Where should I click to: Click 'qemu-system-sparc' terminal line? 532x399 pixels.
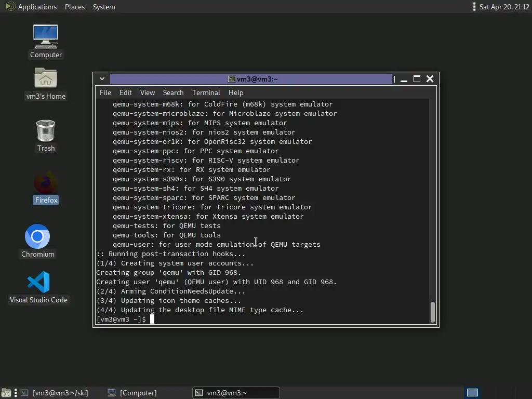(204, 197)
